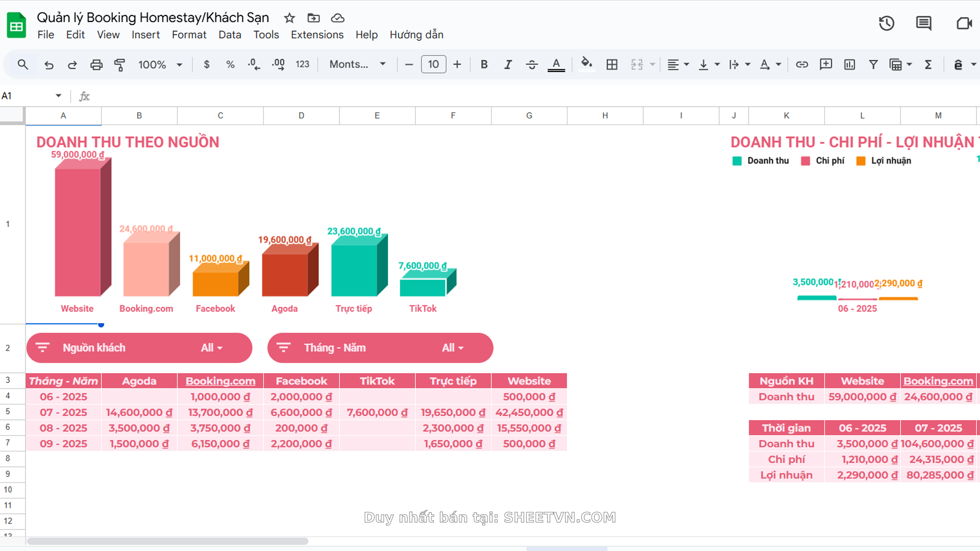Viewport: 980px width, 551px height.
Task: Open the functions sigma icon
Action: (928, 65)
